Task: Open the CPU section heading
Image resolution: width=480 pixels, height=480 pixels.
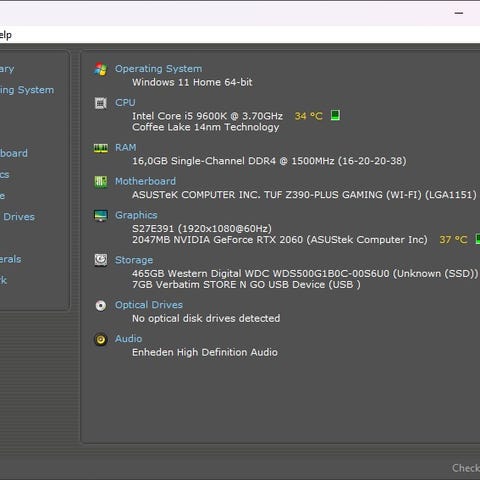Action: point(125,102)
